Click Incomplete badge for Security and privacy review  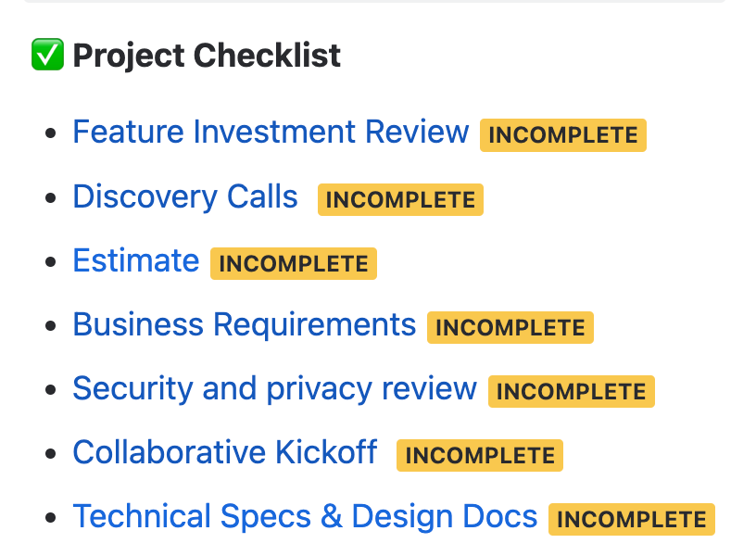[x=572, y=392]
